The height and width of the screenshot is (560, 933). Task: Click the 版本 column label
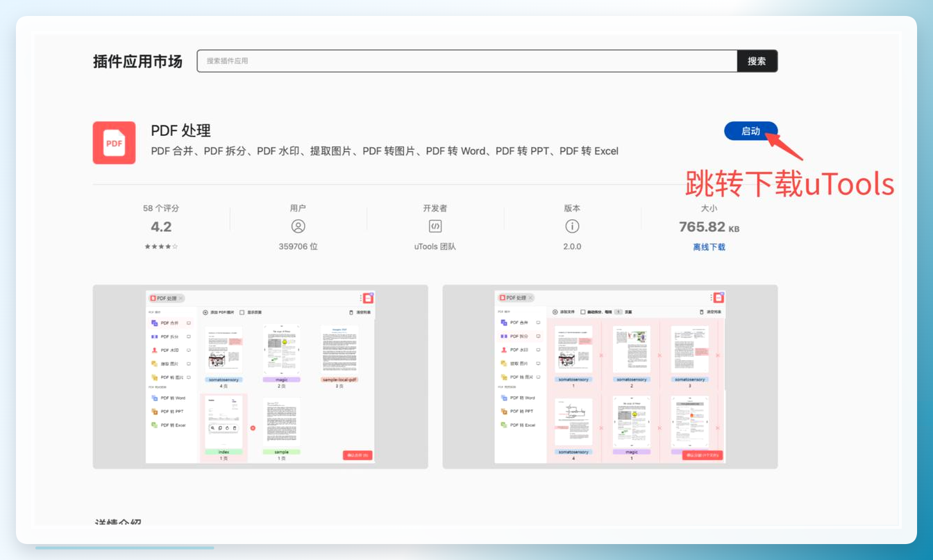click(x=572, y=208)
